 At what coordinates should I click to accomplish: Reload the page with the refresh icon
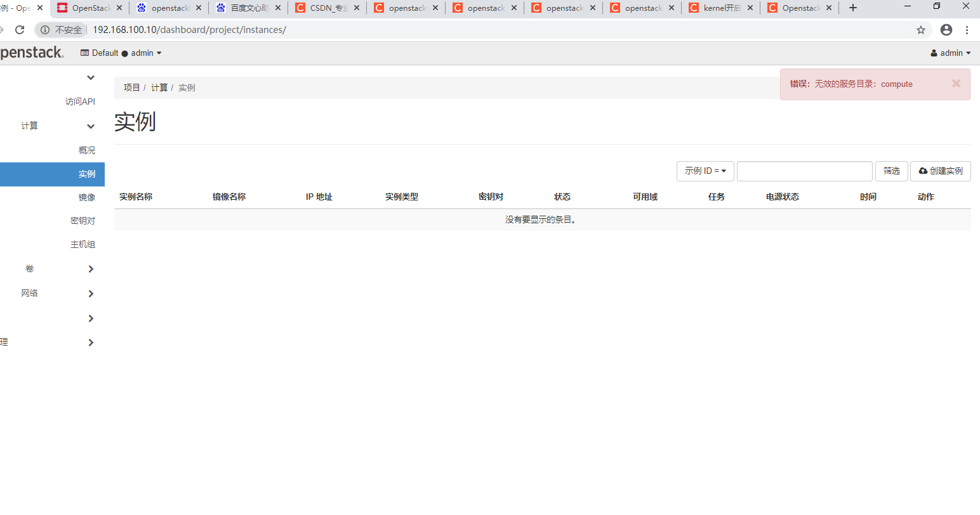[x=20, y=30]
